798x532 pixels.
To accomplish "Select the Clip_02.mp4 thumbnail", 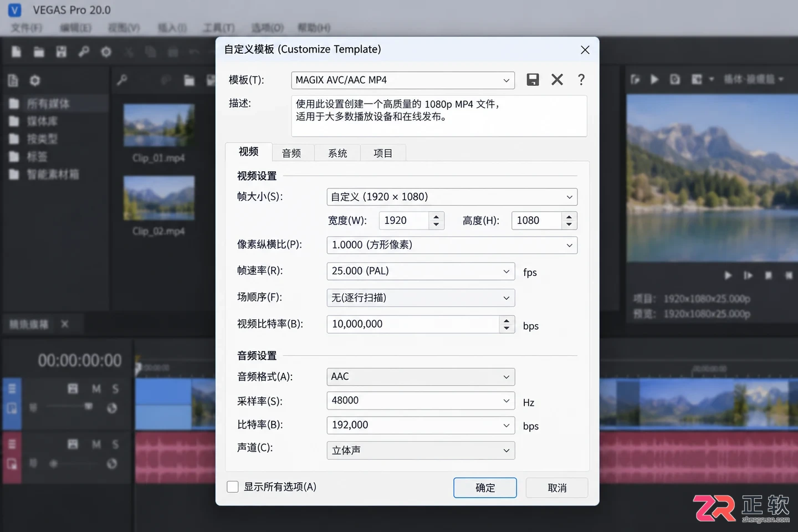I will pyautogui.click(x=158, y=198).
